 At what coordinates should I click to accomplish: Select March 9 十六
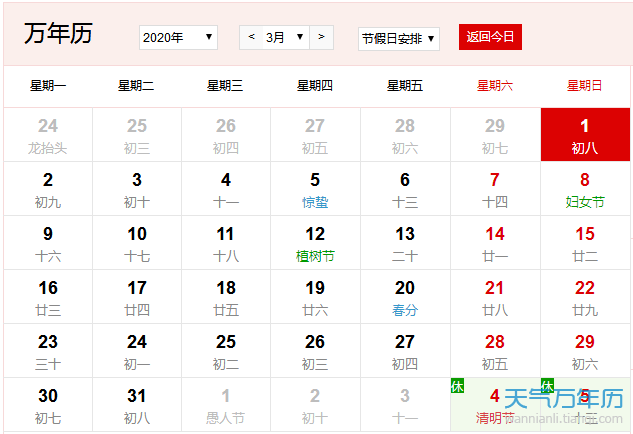(48, 243)
